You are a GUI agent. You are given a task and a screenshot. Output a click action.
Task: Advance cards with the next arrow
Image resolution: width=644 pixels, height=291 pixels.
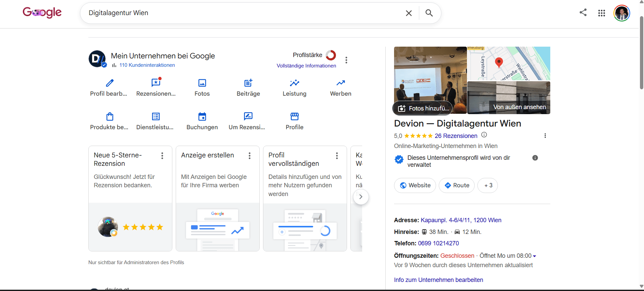(x=361, y=197)
